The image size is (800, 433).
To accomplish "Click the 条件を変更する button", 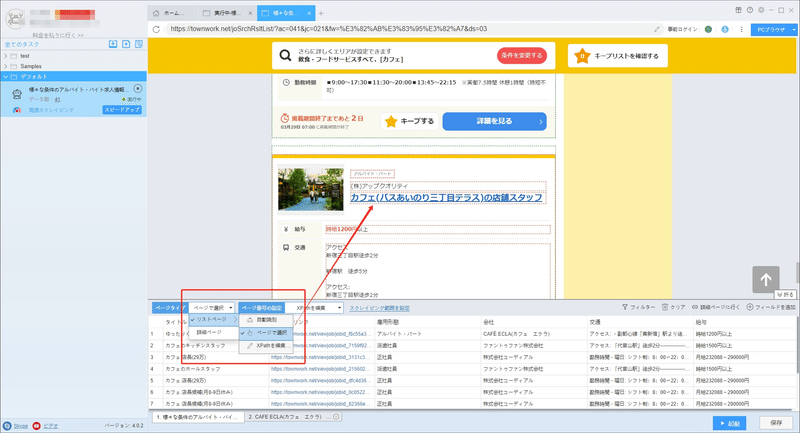I will point(521,56).
